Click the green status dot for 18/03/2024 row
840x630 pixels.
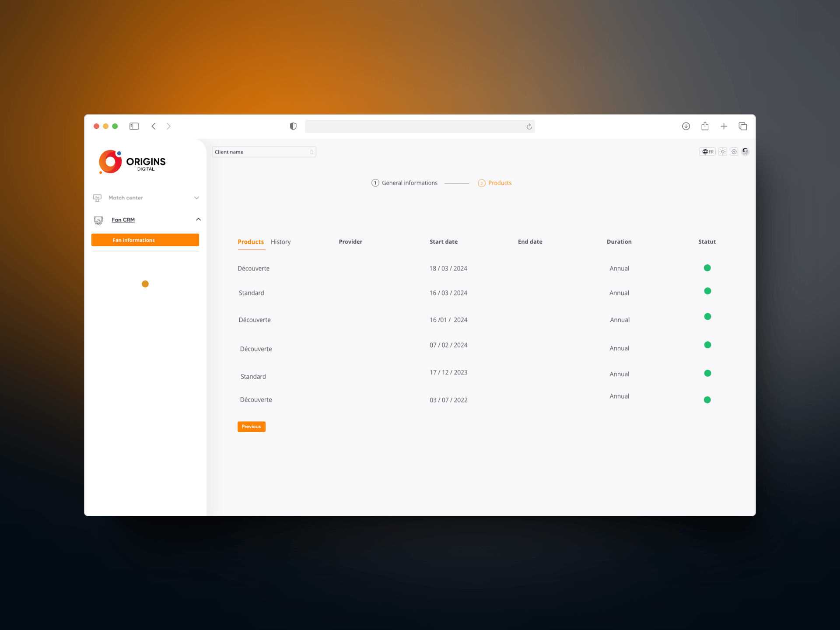(707, 268)
